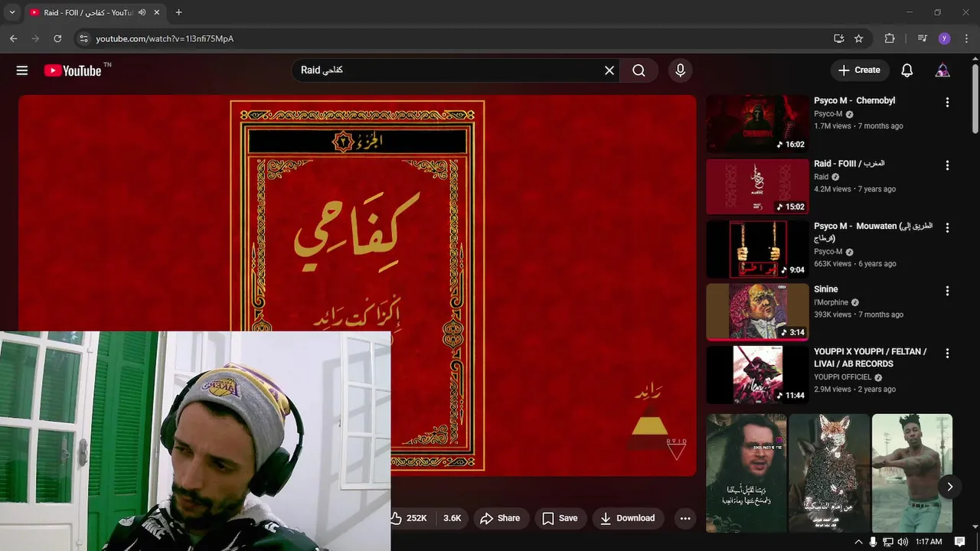Open the clock showing 1:17 AM
This screenshot has height=551, width=980.
coord(929,542)
